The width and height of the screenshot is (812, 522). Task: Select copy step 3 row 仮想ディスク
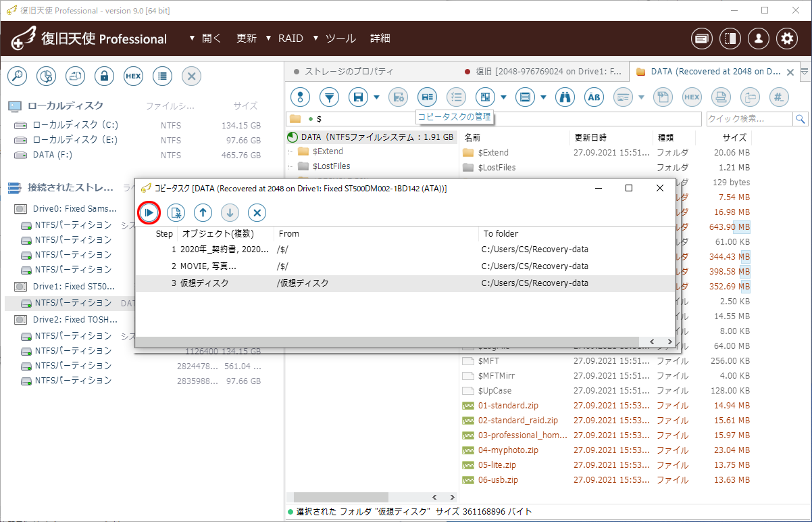coord(404,283)
